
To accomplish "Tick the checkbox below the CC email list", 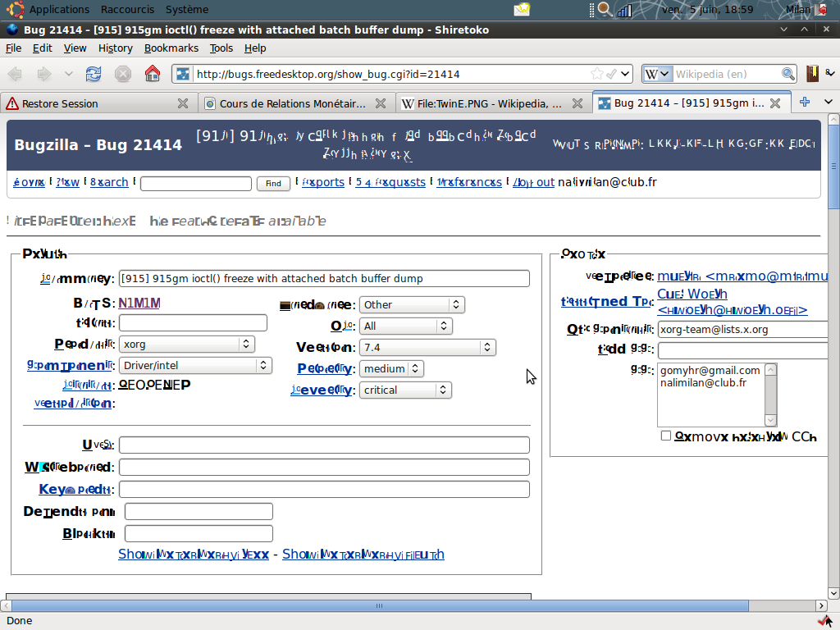I will pos(666,436).
